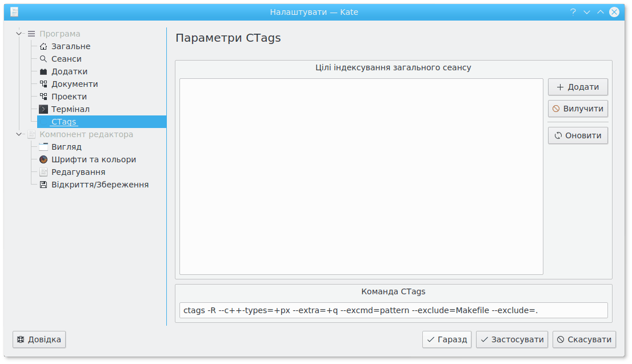Click in the CTags command text field
Viewport: 632px width, 364px height.
(393, 310)
